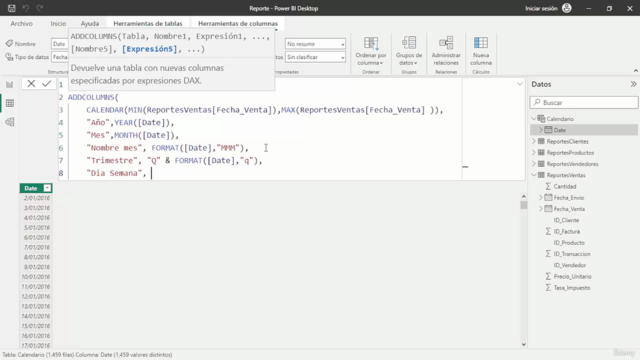Click the "Dia Semana" formula line

(116, 173)
